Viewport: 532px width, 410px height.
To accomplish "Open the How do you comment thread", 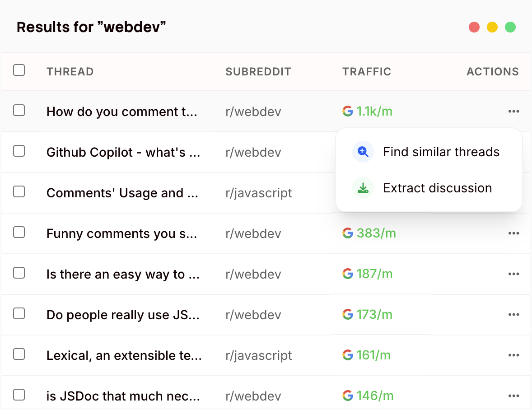I will click(121, 112).
